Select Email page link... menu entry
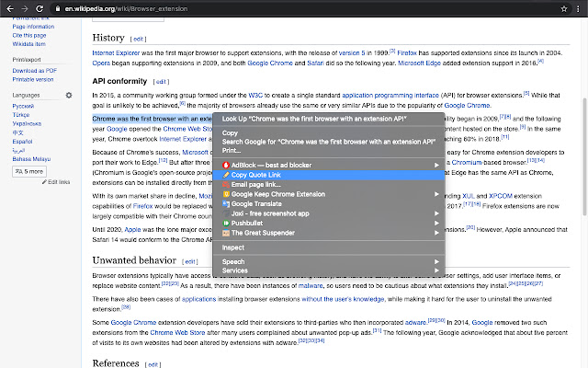588x368 pixels. point(329,185)
